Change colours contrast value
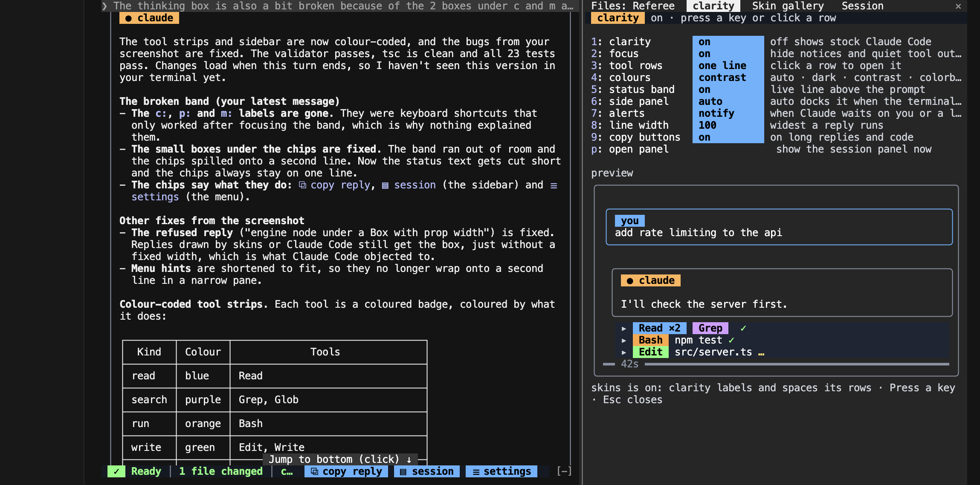The width and height of the screenshot is (980, 485). (728, 78)
